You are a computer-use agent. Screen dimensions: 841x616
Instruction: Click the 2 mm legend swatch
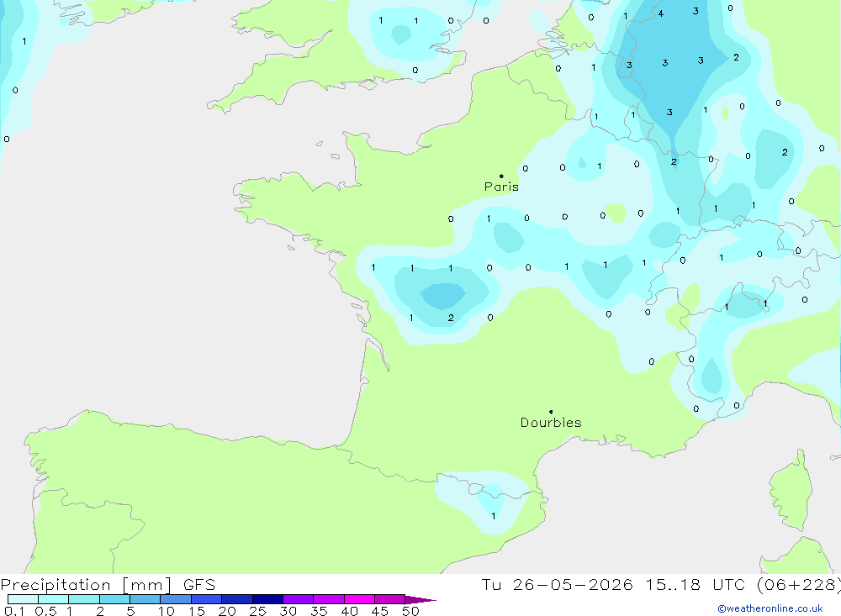[114, 599]
